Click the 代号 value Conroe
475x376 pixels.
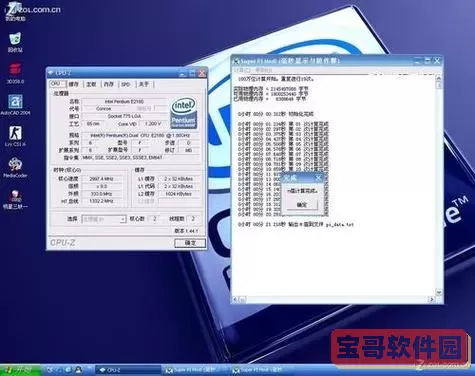[103, 109]
